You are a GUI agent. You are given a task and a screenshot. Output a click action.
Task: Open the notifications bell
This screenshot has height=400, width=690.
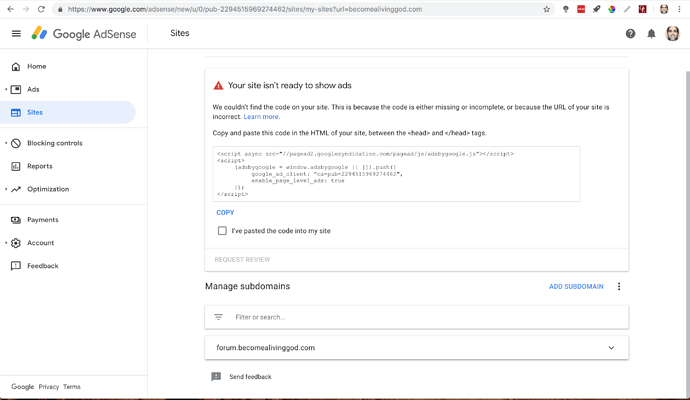tap(651, 33)
